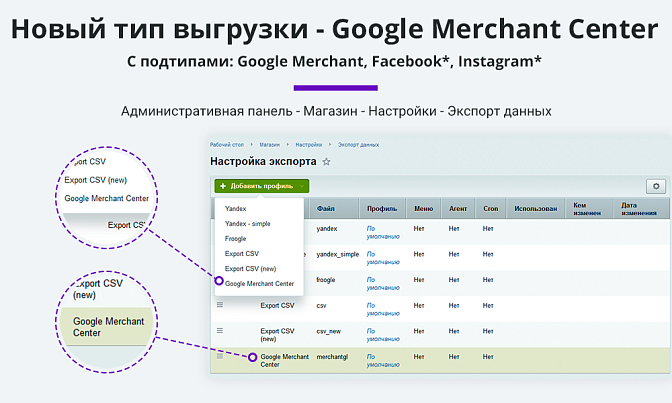Click the Агент column header
The image size is (672, 403).
click(x=458, y=209)
